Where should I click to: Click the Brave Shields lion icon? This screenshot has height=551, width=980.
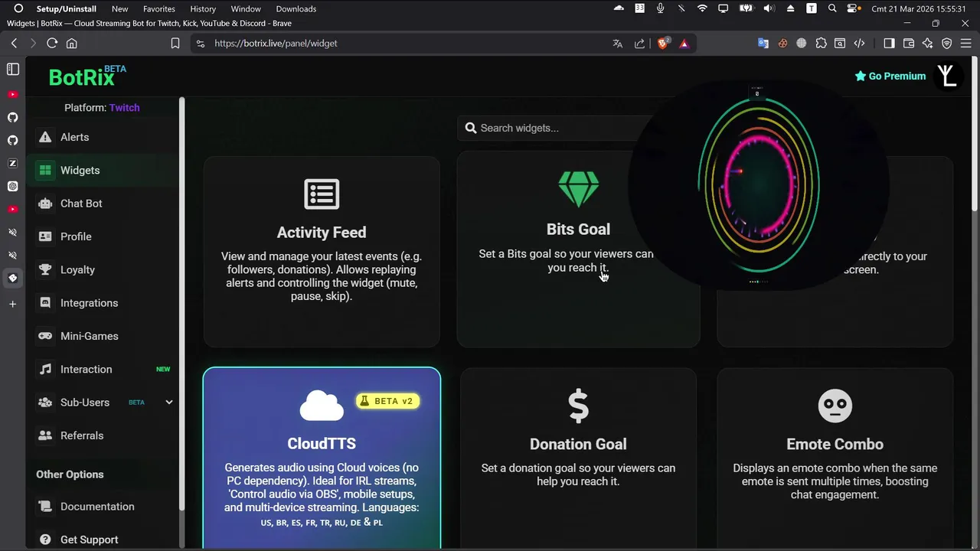click(663, 44)
